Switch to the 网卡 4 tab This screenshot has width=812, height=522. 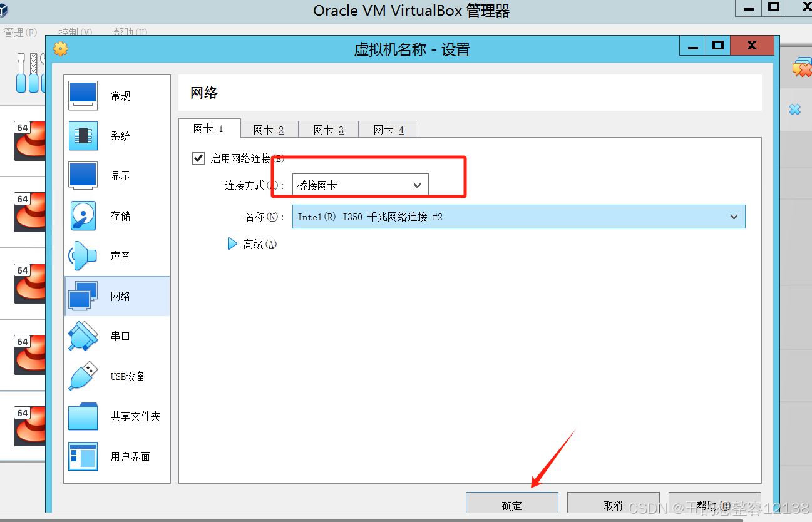388,130
